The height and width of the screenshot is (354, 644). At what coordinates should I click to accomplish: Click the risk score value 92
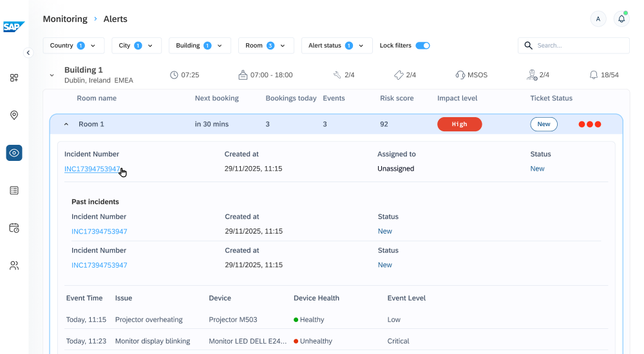coord(384,124)
